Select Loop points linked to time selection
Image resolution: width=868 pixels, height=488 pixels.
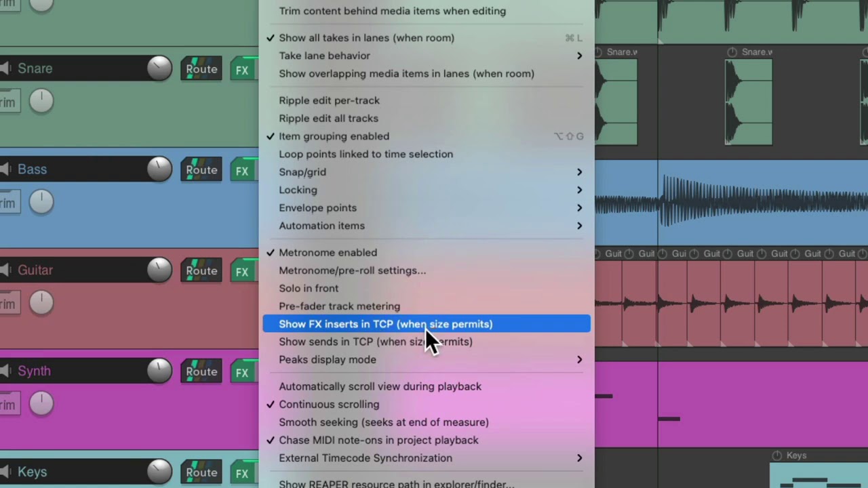pos(427,154)
